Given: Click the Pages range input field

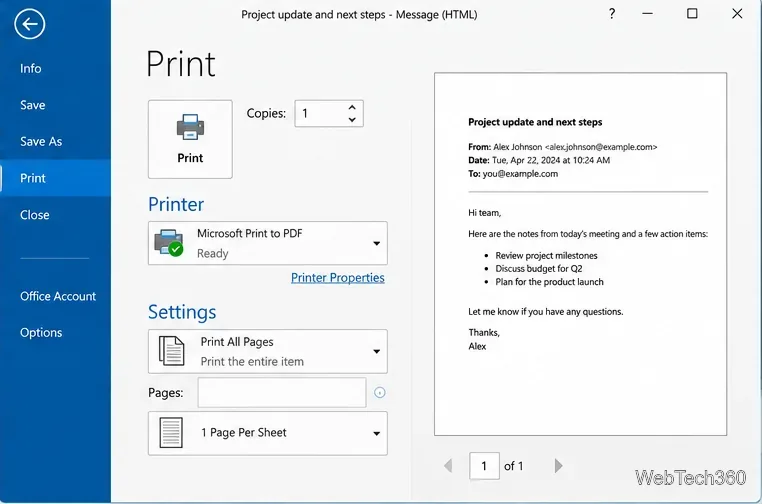Looking at the screenshot, I should (x=282, y=393).
